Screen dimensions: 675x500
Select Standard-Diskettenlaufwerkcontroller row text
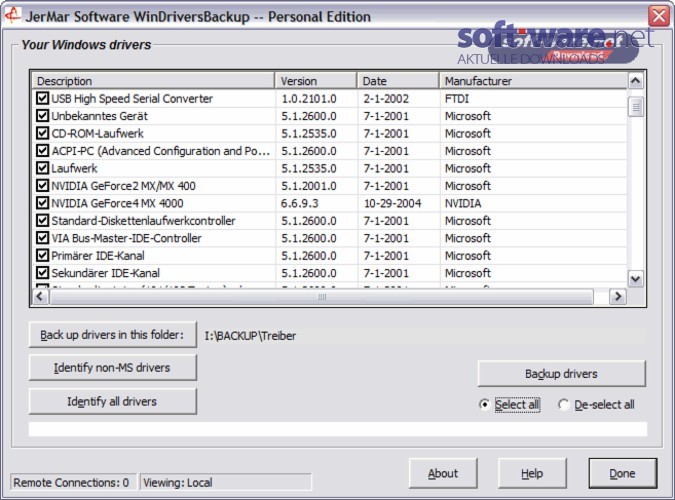tap(143, 220)
